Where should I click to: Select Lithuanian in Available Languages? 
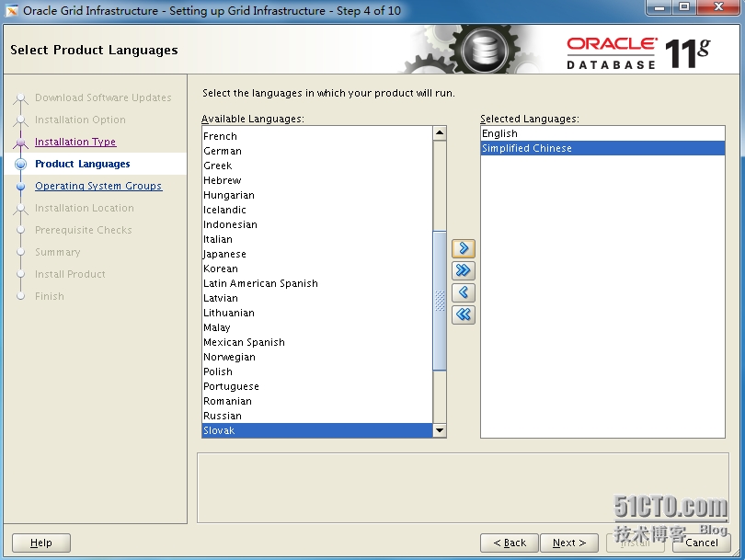[x=317, y=313]
